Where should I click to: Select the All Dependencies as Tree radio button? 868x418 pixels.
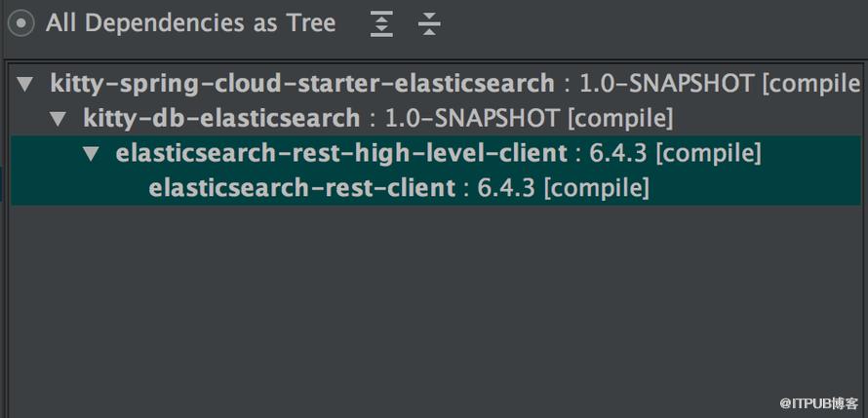tap(20, 23)
